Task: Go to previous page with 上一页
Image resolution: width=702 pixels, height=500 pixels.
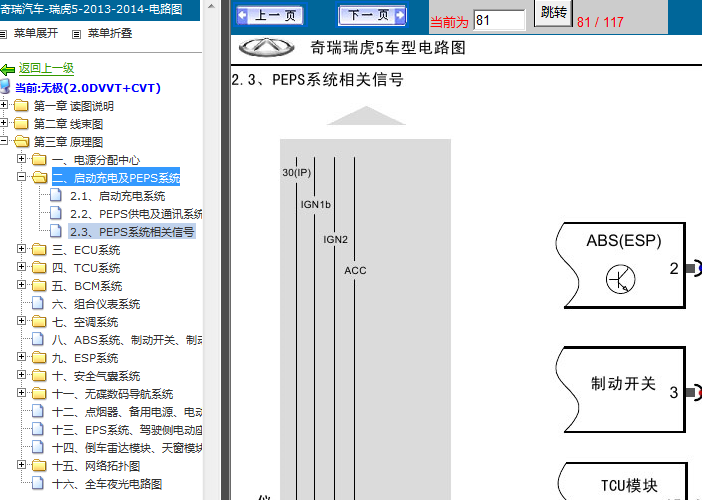Action: [270, 15]
